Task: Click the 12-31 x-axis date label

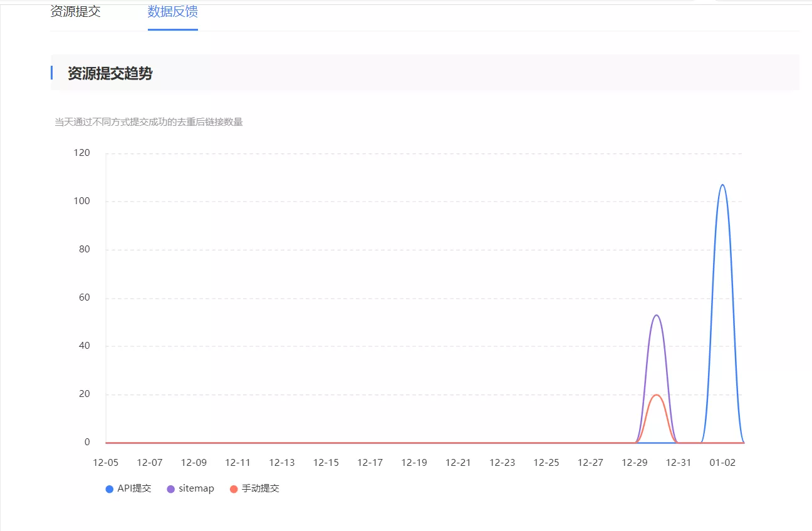Action: point(678,463)
